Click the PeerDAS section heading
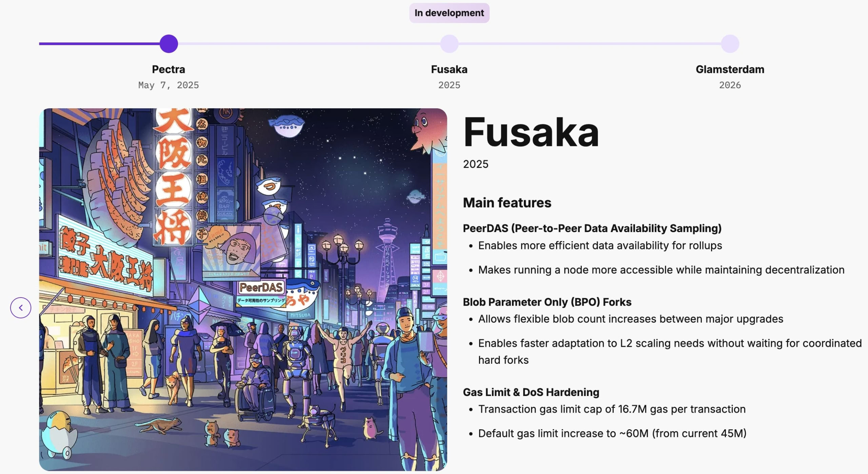 click(592, 228)
